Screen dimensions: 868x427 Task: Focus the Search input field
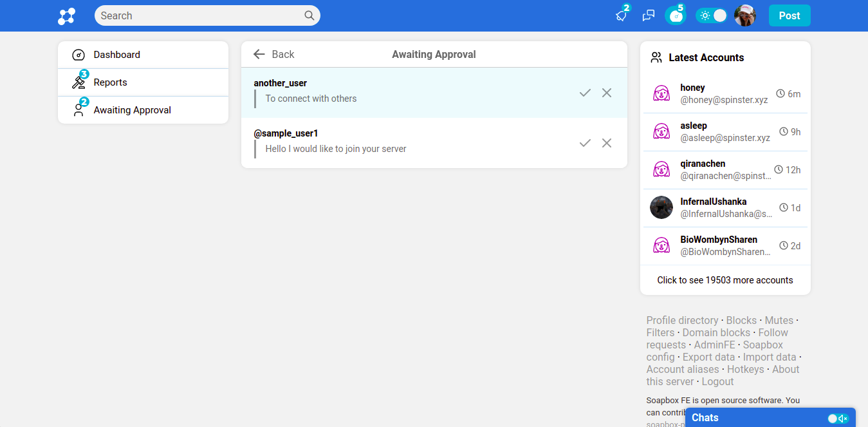tap(199, 15)
